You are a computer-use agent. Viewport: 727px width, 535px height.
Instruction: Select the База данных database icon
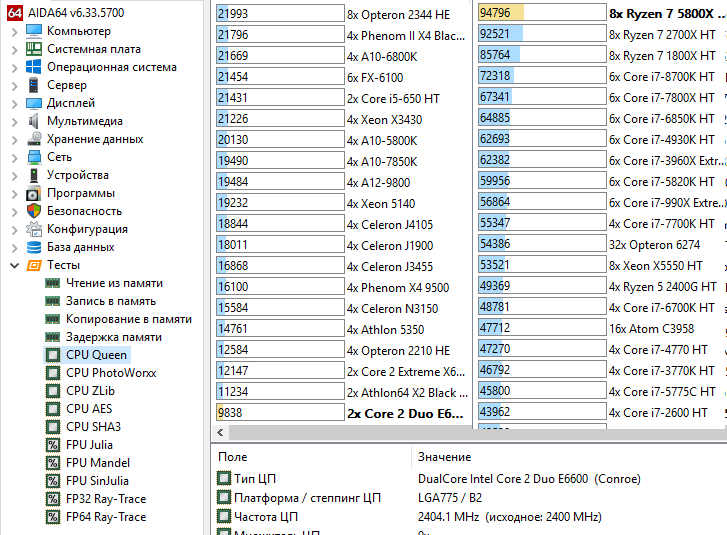[x=34, y=247]
